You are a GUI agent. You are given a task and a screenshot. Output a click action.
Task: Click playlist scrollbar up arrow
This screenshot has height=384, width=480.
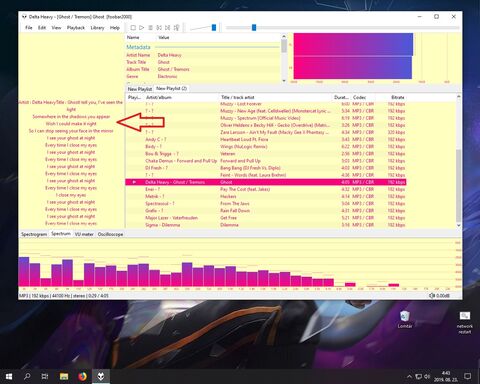[x=459, y=97]
